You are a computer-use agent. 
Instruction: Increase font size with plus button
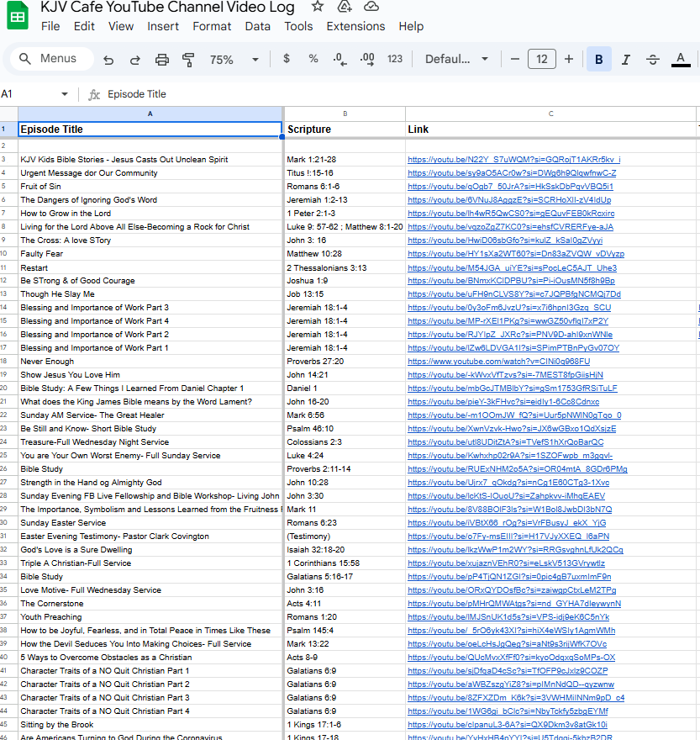pos(569,59)
